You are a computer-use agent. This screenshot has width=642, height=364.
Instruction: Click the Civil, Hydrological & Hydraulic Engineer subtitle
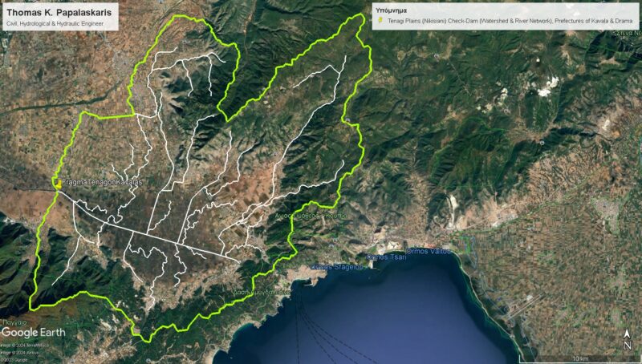pos(55,24)
